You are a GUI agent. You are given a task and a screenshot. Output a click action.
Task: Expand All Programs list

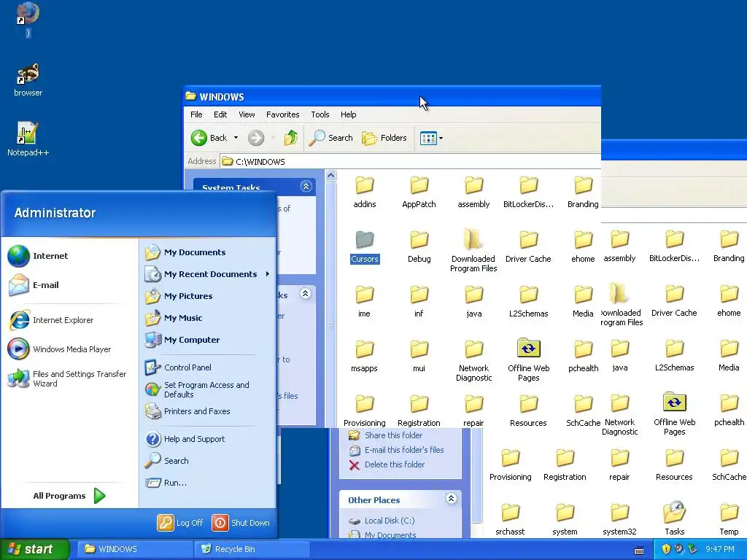69,496
